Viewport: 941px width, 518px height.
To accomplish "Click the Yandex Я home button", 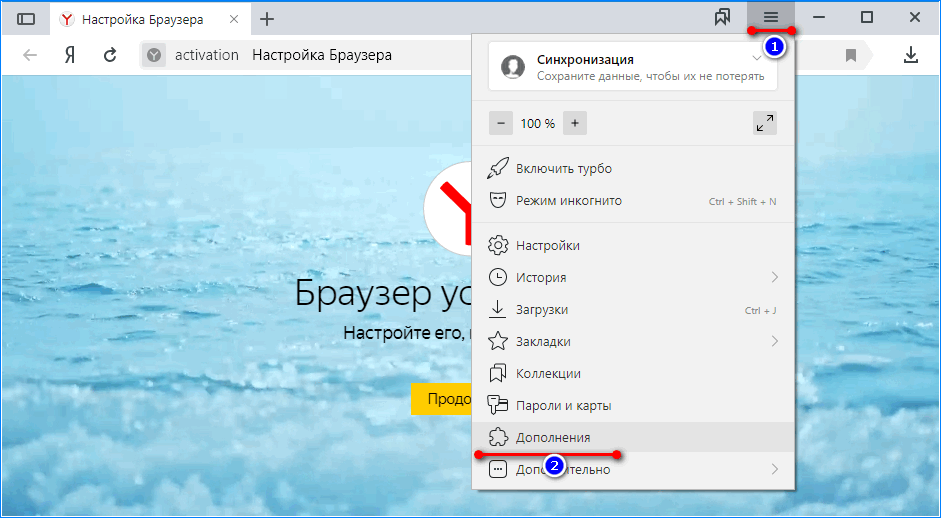I will tap(70, 55).
